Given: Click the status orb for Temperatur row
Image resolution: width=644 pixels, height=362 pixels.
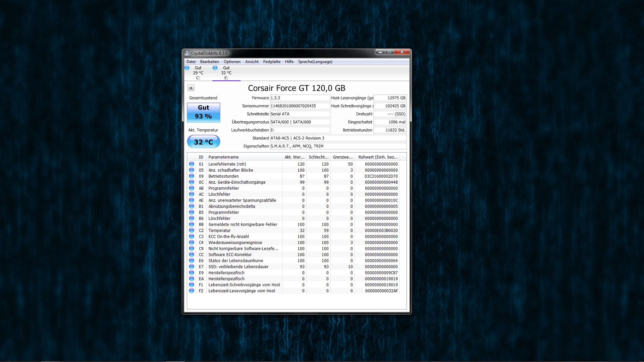Looking at the screenshot, I should pyautogui.click(x=192, y=231).
